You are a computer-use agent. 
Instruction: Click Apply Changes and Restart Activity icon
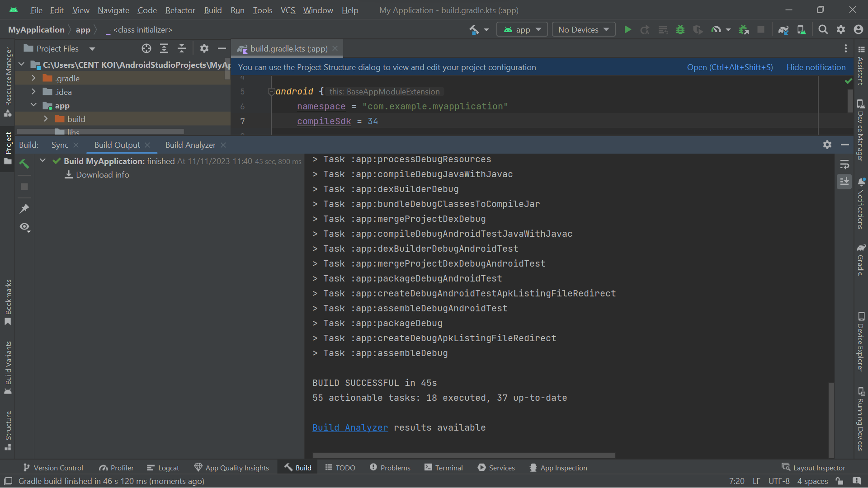point(645,30)
